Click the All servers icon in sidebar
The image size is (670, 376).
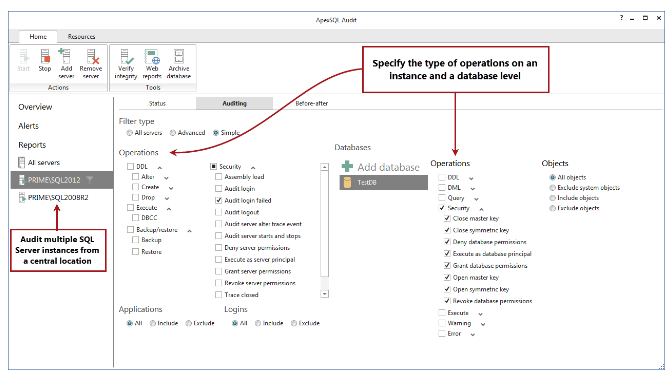(x=21, y=162)
